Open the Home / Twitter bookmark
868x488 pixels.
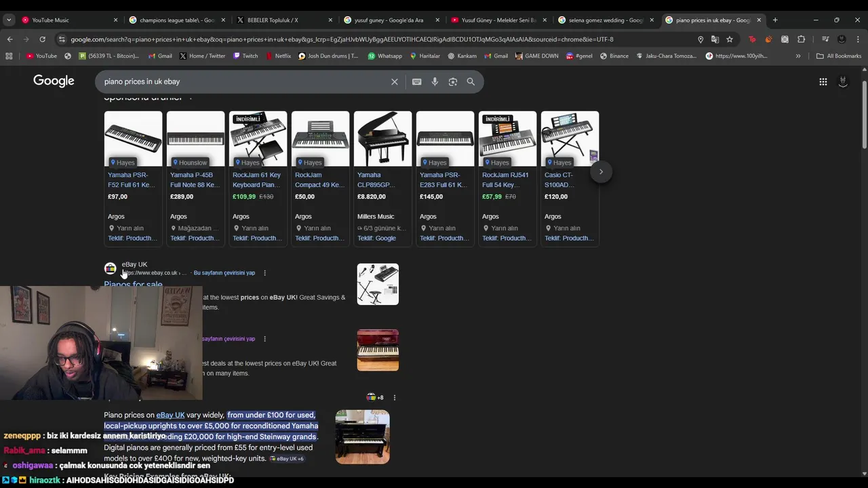(x=202, y=56)
